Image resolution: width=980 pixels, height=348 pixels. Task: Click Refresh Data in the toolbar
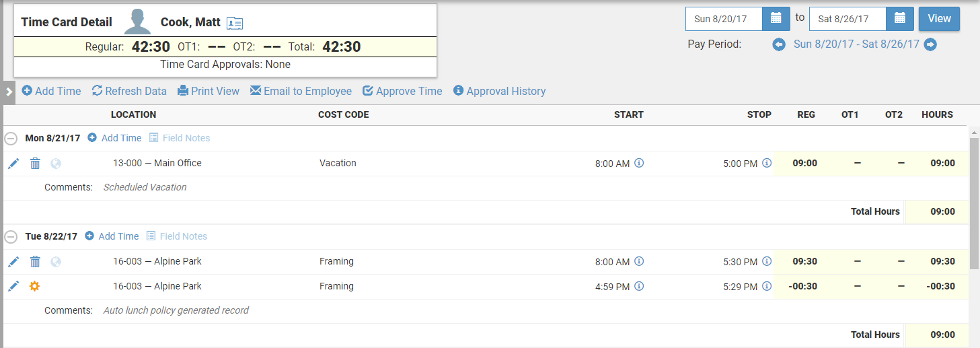point(129,91)
